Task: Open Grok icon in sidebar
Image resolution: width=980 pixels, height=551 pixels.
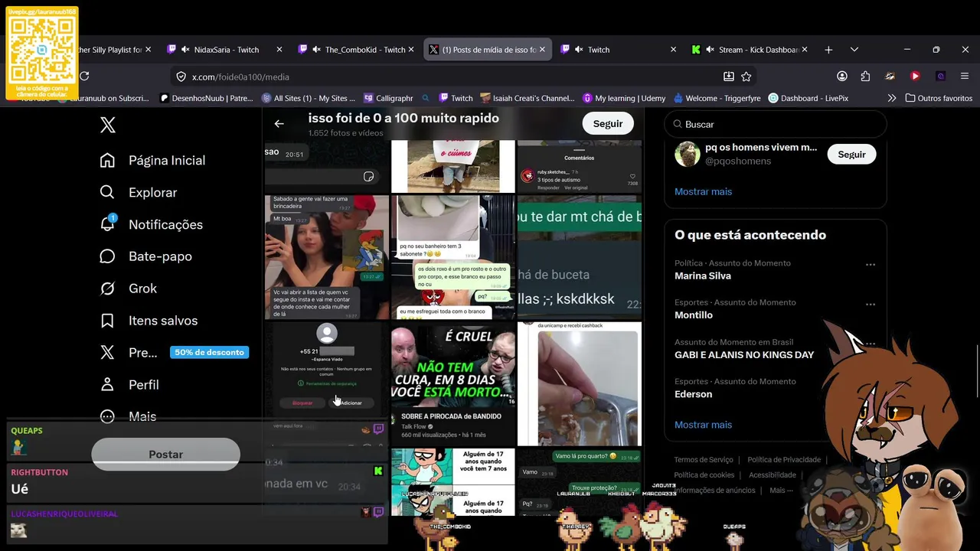Action: pos(107,289)
